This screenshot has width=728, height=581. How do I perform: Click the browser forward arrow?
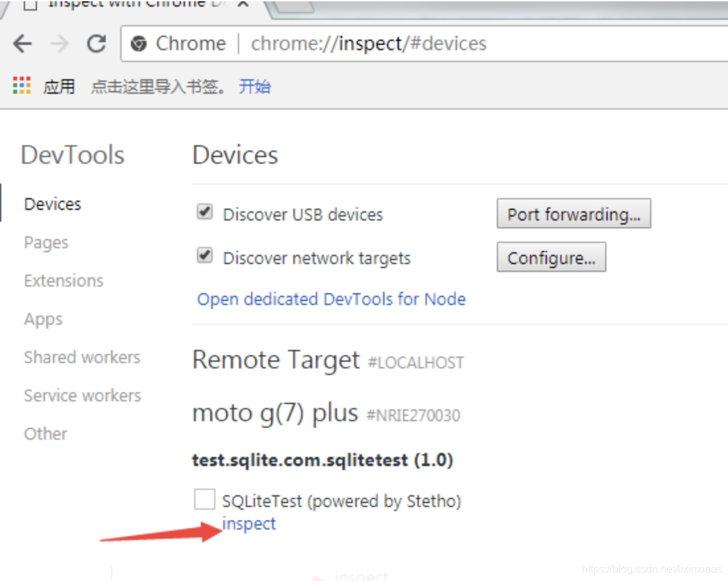coord(59,44)
